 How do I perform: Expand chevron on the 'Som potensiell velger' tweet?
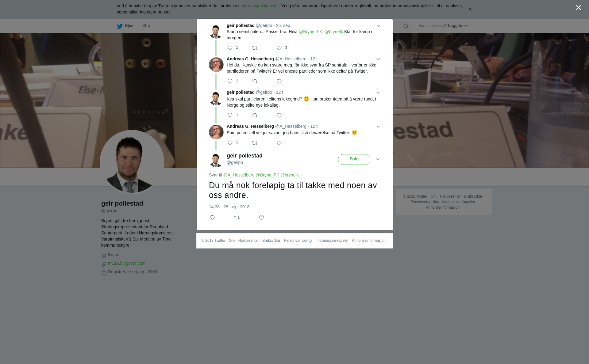pyautogui.click(x=378, y=127)
